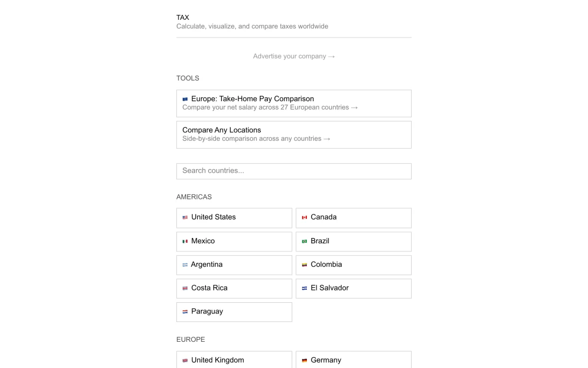Open the Brazil country name

[x=320, y=241]
